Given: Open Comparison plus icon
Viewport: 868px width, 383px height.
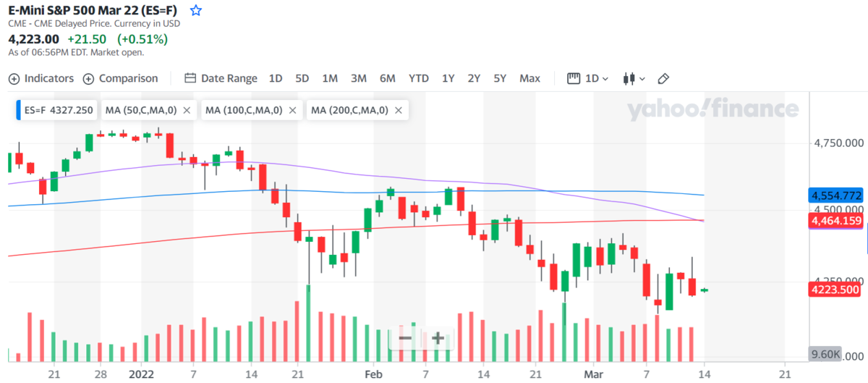Looking at the screenshot, I should pos(88,78).
